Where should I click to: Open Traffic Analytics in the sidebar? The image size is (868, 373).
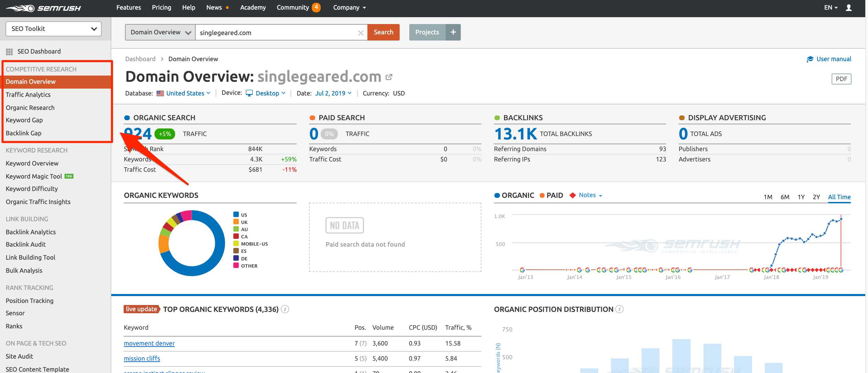point(28,95)
